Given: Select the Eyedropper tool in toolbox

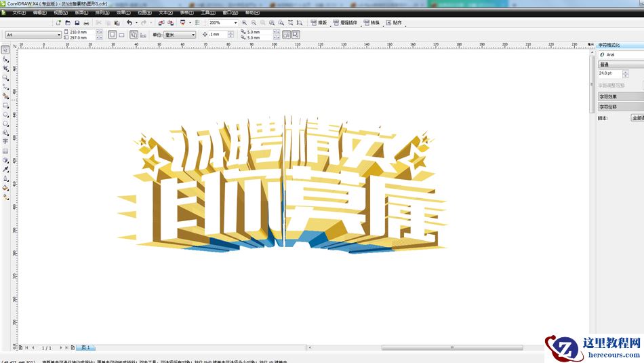Looking at the screenshot, I should tap(5, 169).
